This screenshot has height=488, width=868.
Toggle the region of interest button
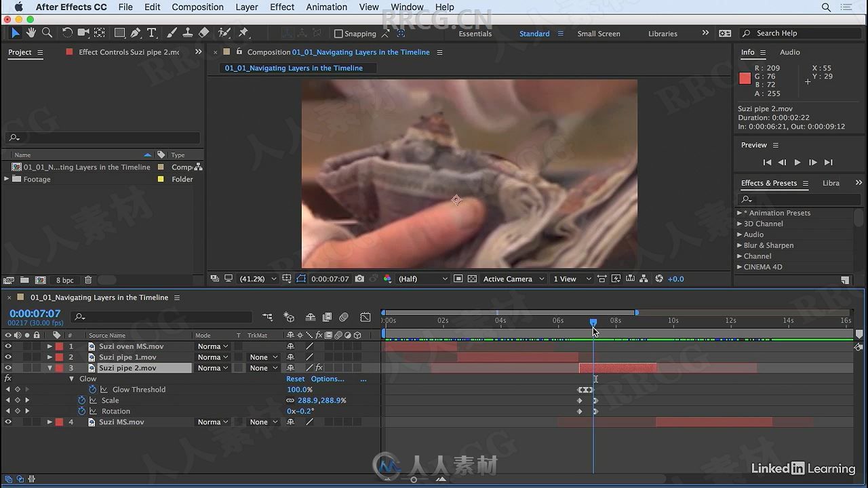(x=458, y=279)
